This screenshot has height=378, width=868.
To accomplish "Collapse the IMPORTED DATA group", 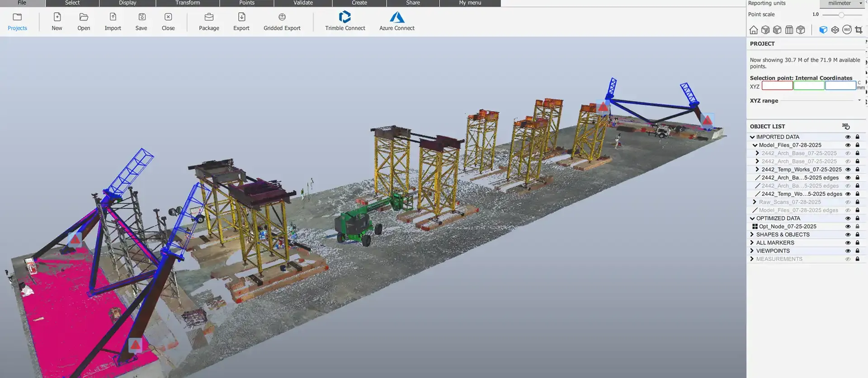I will pos(752,137).
